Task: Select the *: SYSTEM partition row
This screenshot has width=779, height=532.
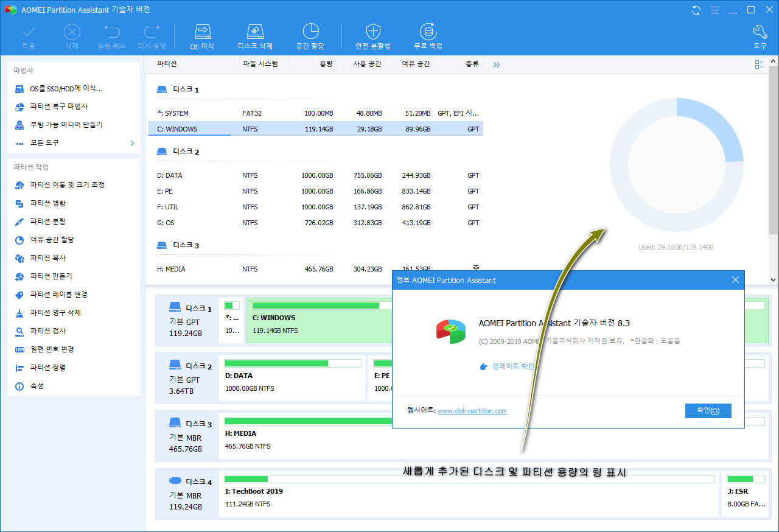Action: (316, 113)
